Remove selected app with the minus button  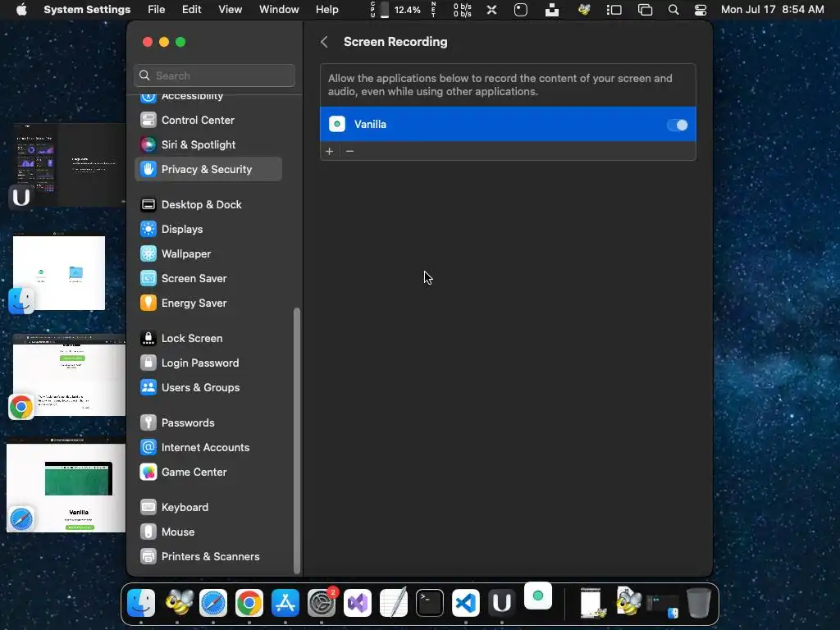(349, 152)
